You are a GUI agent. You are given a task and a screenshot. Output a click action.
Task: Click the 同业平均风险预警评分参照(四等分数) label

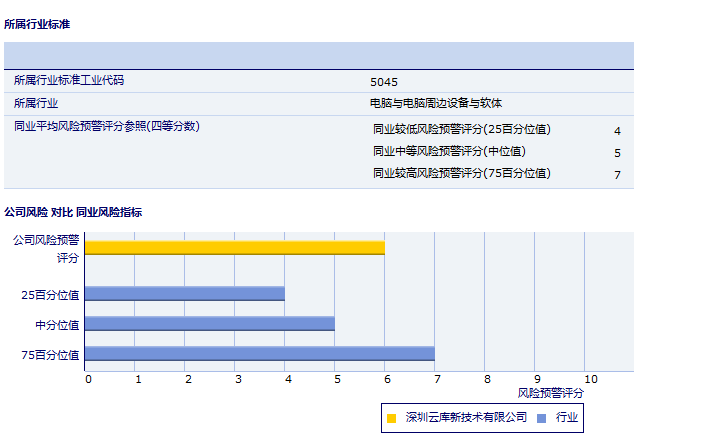tap(107, 126)
